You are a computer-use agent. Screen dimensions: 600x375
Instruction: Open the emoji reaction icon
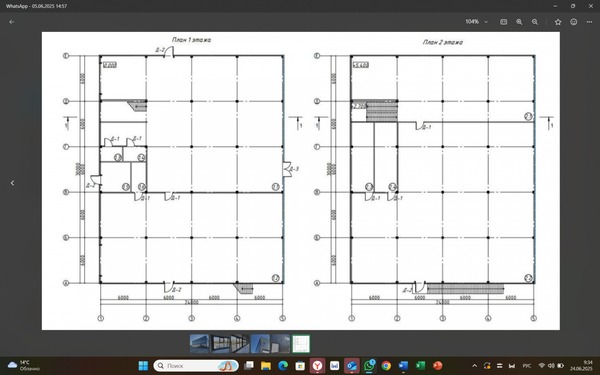coord(574,22)
